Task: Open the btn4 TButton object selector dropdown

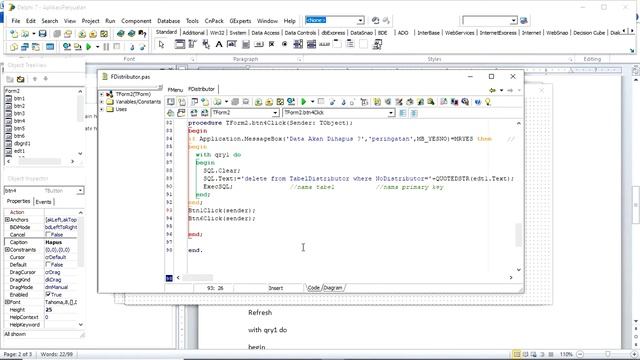Action: coord(80,191)
